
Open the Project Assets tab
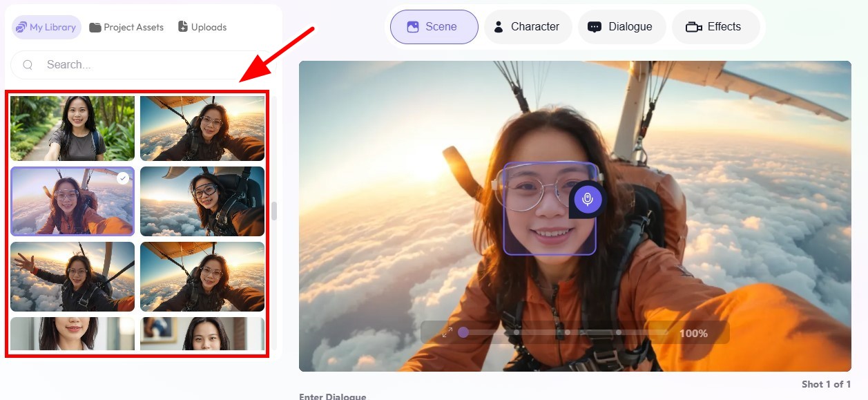(x=126, y=28)
